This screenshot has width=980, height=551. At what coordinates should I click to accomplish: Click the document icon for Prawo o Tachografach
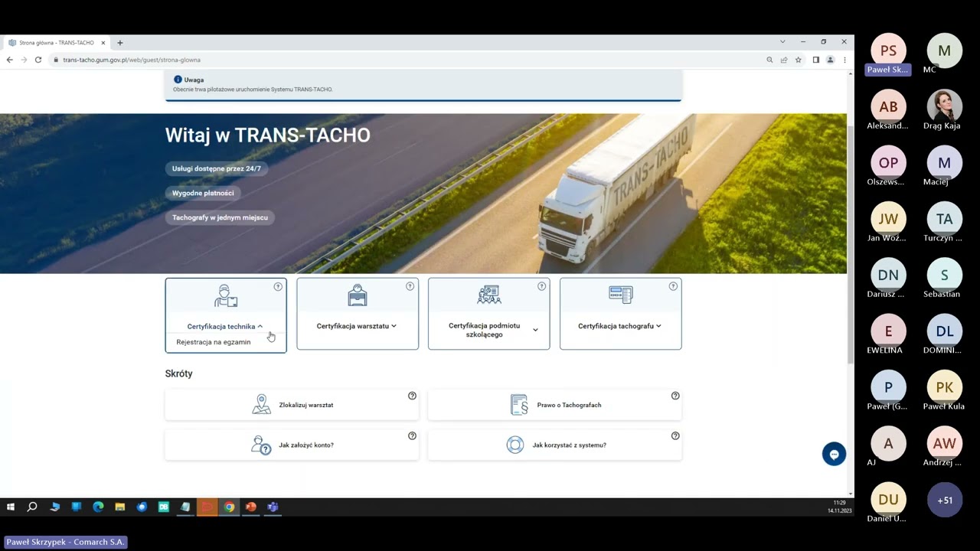point(519,405)
